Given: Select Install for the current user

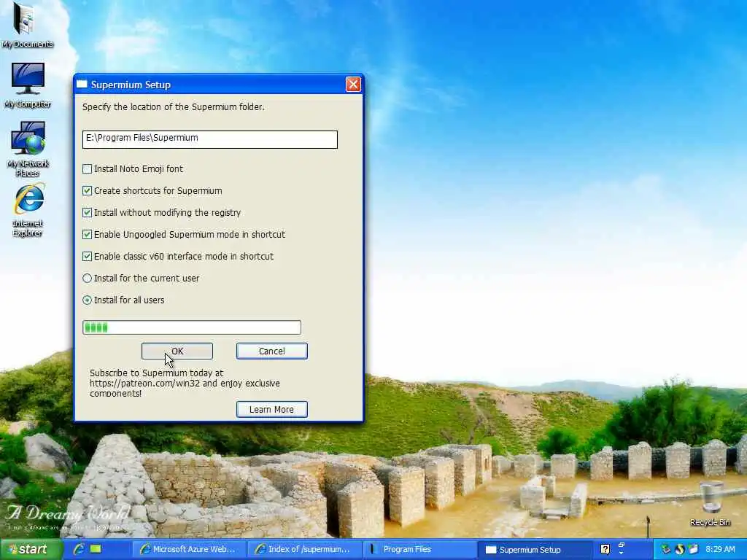Looking at the screenshot, I should (x=88, y=278).
